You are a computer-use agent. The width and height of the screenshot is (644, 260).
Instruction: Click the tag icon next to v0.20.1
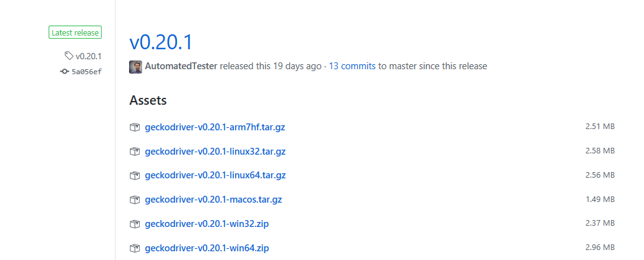pyautogui.click(x=69, y=55)
